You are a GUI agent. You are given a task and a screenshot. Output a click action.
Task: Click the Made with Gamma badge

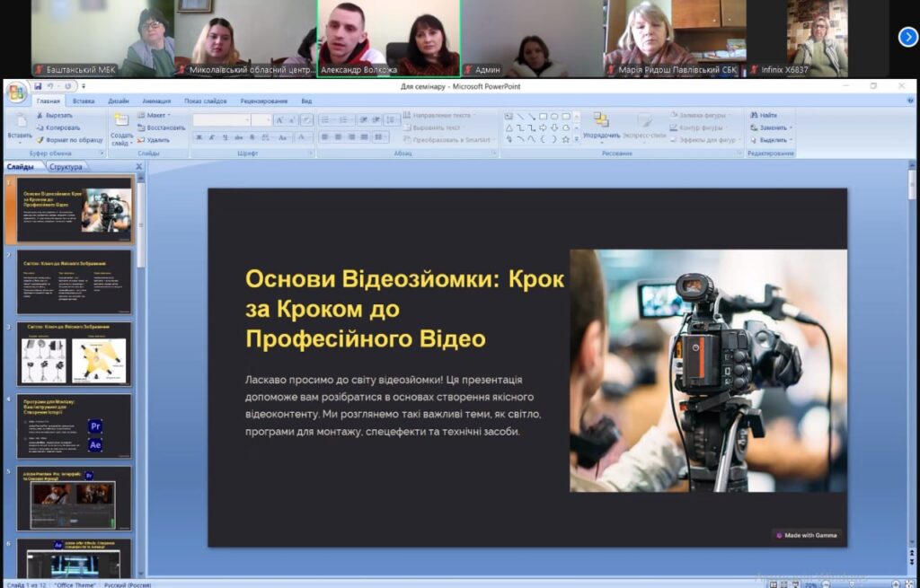pos(806,535)
